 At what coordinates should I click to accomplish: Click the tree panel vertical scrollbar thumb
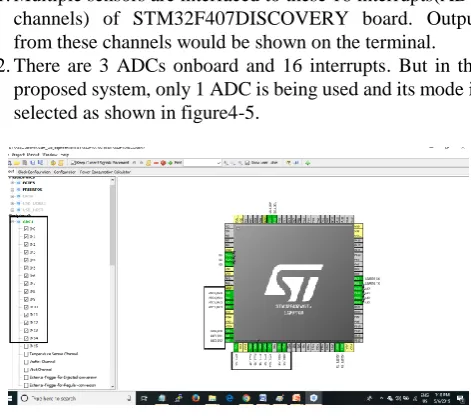click(113, 225)
